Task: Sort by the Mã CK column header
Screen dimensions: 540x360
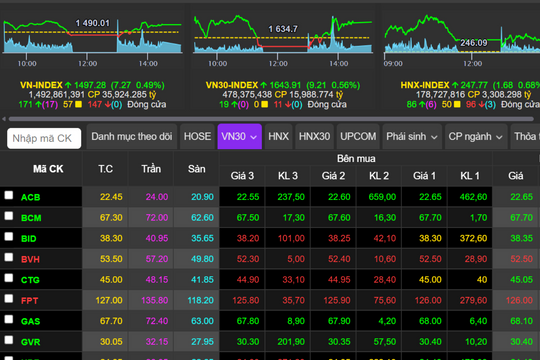Action: pyautogui.click(x=48, y=169)
